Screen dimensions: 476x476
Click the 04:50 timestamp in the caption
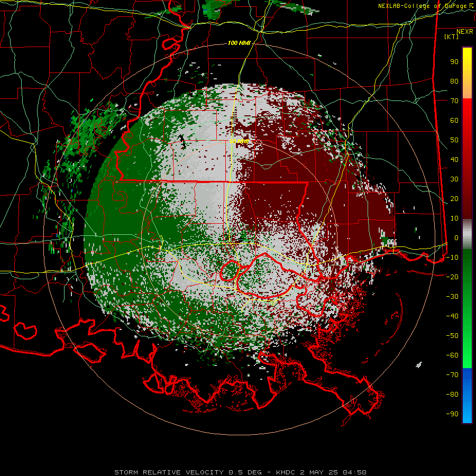(354, 472)
